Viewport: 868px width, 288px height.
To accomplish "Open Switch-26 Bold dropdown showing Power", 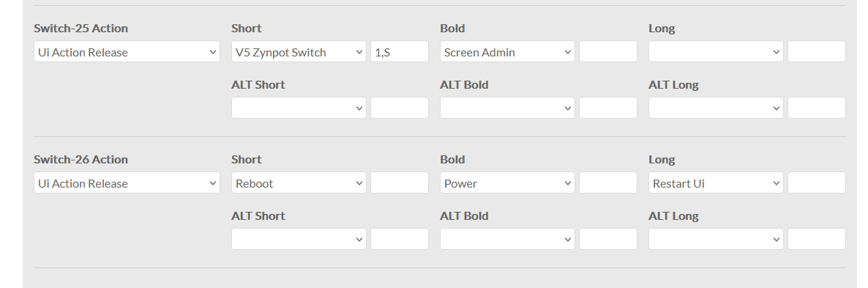I will click(508, 182).
